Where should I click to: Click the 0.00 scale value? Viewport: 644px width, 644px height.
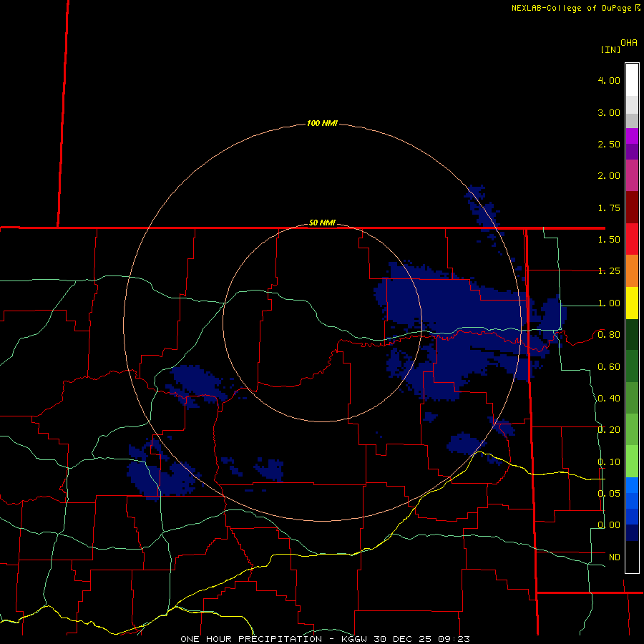(609, 525)
